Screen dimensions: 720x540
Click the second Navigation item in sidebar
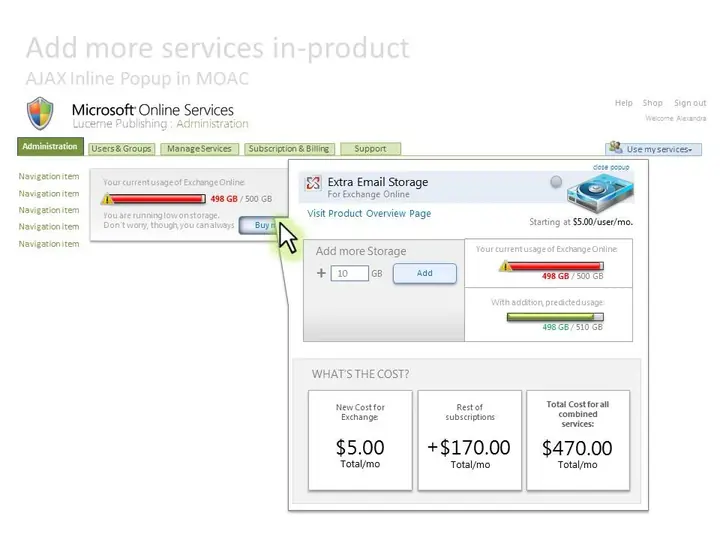pyautogui.click(x=49, y=194)
